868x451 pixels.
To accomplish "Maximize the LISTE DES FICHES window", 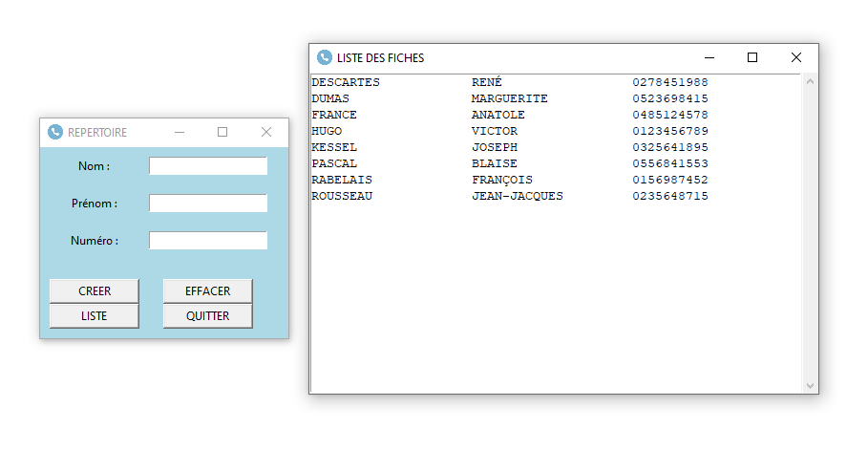I will tap(752, 58).
